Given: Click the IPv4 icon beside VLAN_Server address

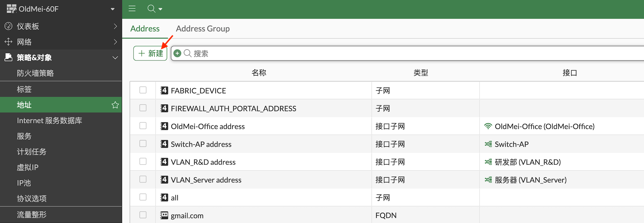Looking at the screenshot, I should tap(164, 179).
